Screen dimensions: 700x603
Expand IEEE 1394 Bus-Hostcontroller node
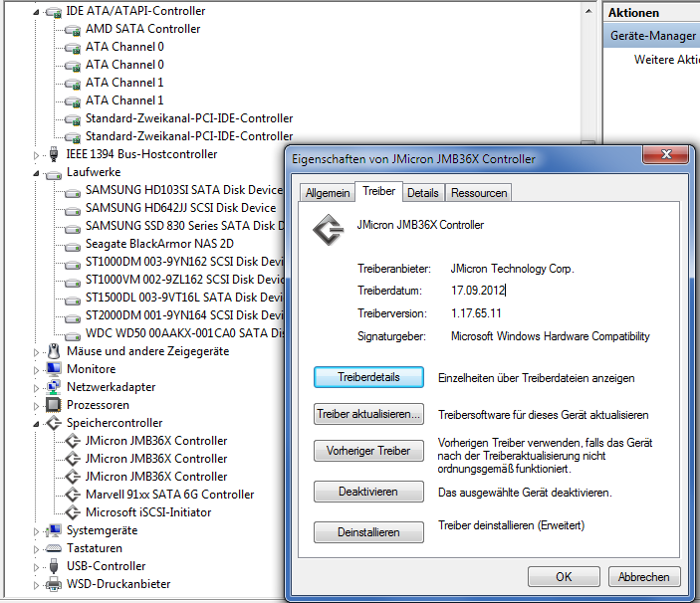point(36,155)
